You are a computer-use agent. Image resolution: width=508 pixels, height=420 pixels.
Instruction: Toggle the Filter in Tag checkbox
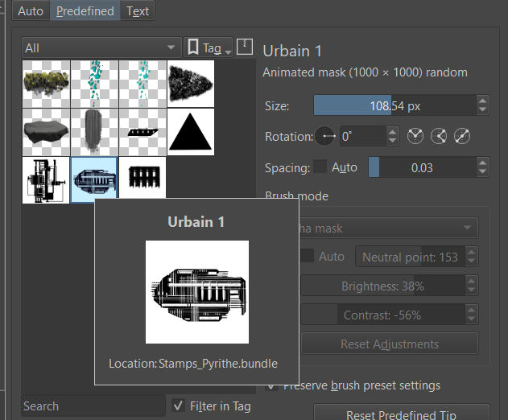(x=178, y=406)
